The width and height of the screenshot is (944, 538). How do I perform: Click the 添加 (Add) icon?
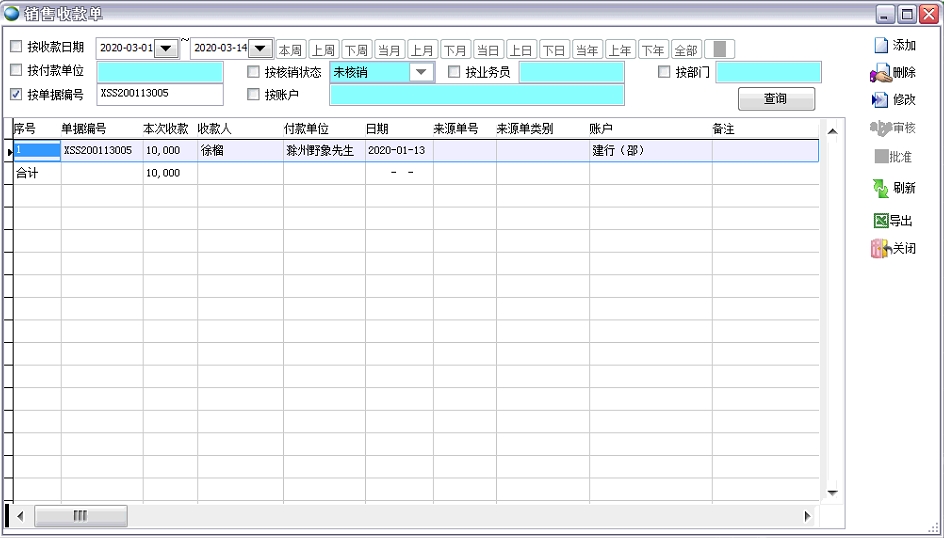point(881,45)
